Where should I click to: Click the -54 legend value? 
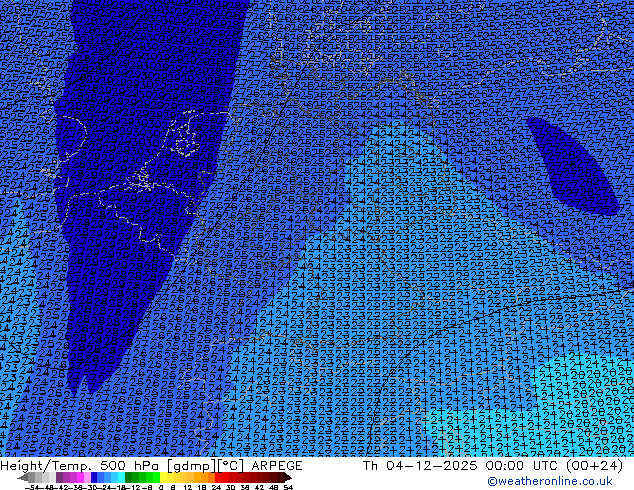32,488
